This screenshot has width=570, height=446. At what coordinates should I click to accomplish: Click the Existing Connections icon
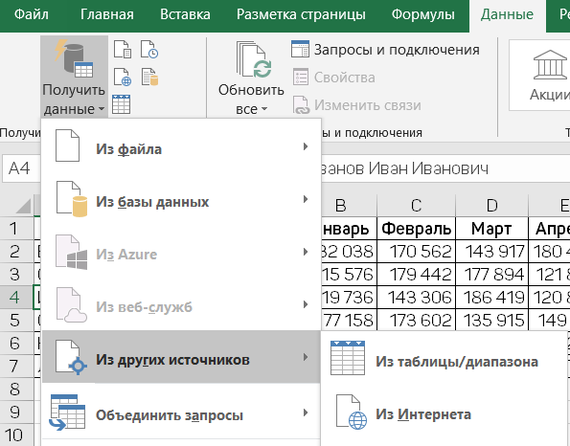pyautogui.click(x=149, y=77)
